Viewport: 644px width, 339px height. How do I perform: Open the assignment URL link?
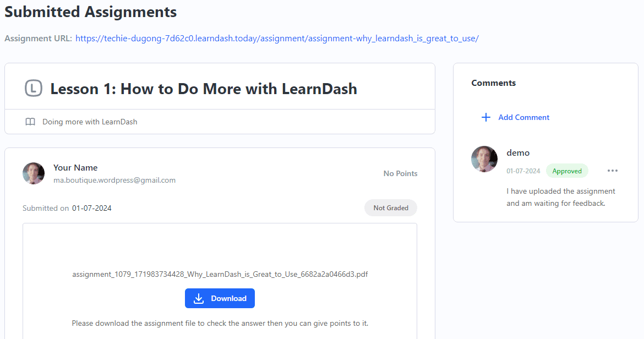pyautogui.click(x=277, y=39)
